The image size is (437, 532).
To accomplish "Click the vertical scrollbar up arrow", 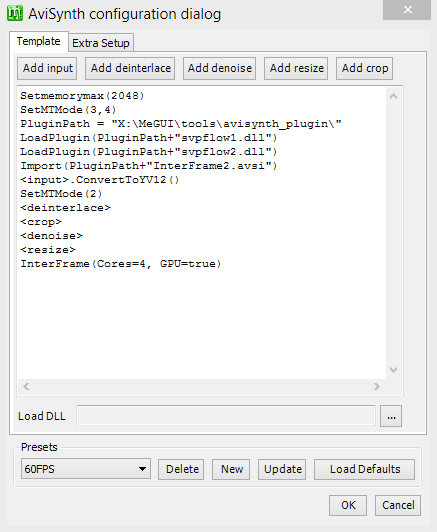I will 394,96.
